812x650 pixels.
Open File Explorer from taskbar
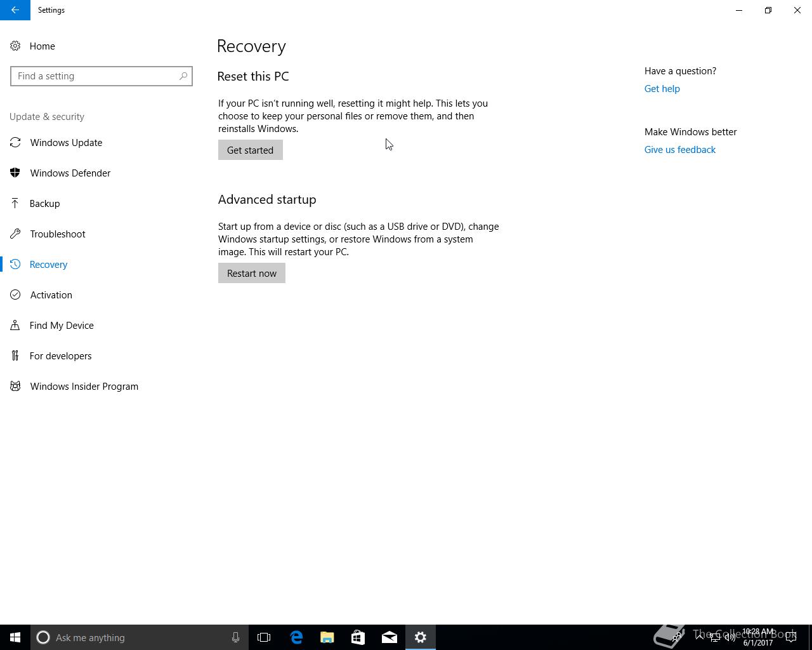click(x=327, y=637)
